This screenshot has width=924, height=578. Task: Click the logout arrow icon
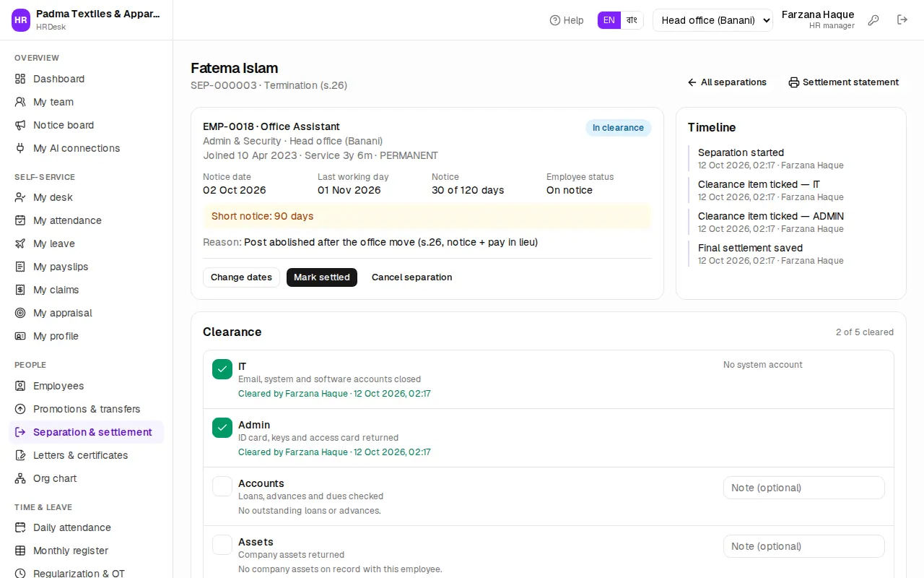click(902, 20)
